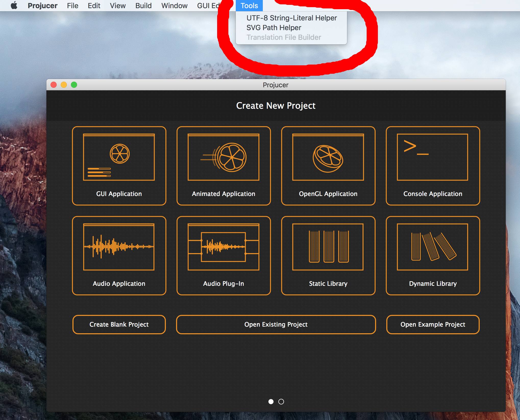Expand the Build menu
This screenshot has height=420, width=520.
pos(143,5)
